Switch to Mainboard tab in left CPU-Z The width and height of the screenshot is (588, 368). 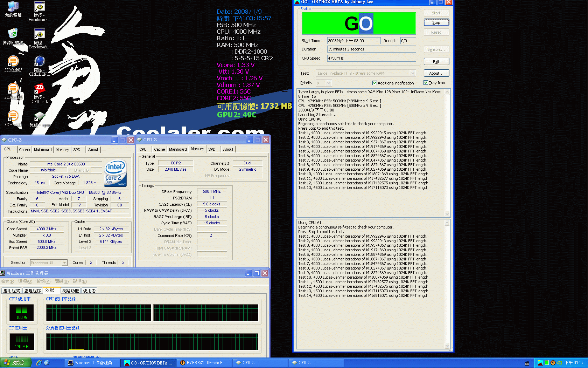click(x=43, y=150)
